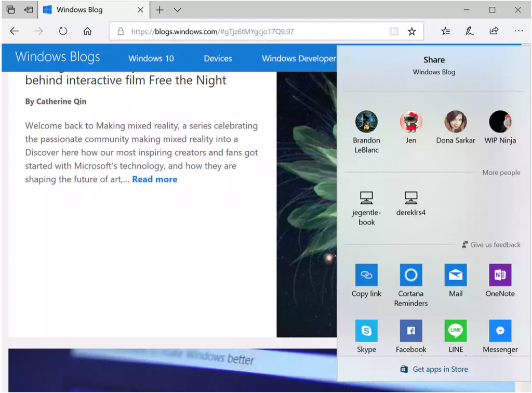Open Settings and more ellipsis

tap(519, 31)
